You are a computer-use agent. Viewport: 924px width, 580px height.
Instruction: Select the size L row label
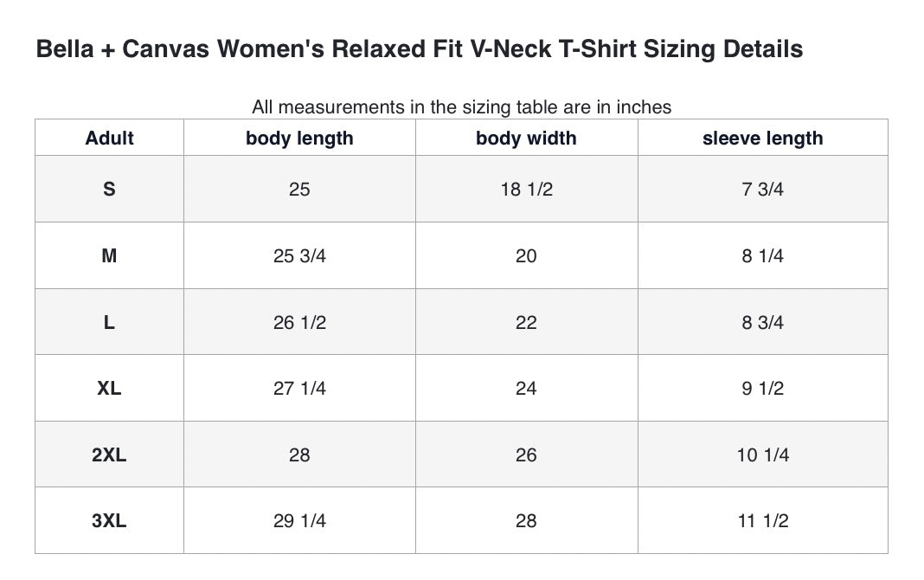point(109,323)
